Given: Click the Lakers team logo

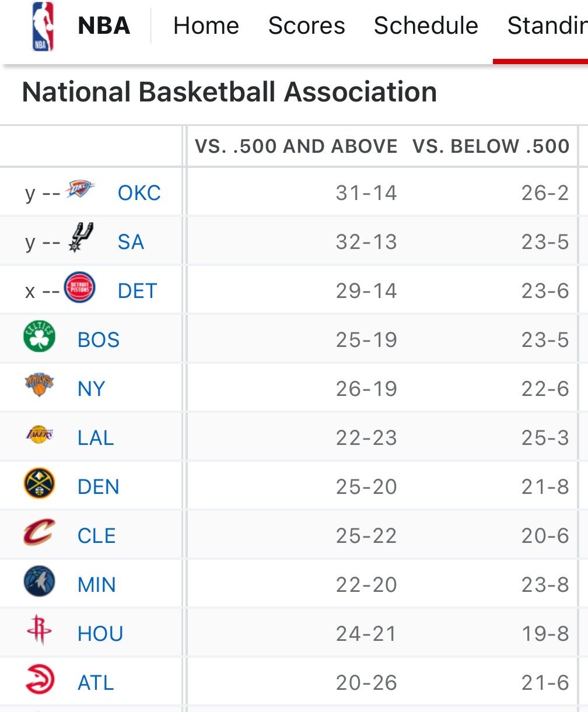Looking at the screenshot, I should pos(40,434).
